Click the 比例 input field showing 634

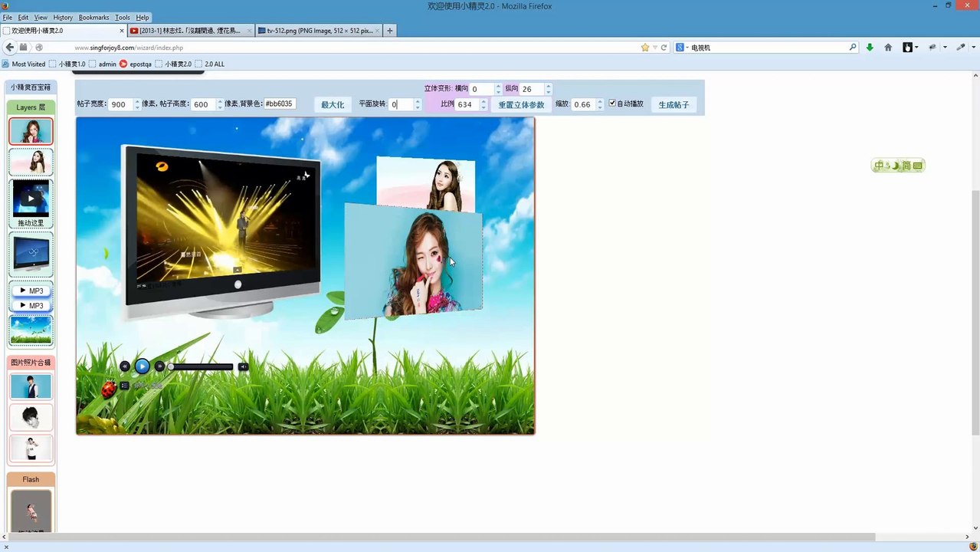click(467, 104)
